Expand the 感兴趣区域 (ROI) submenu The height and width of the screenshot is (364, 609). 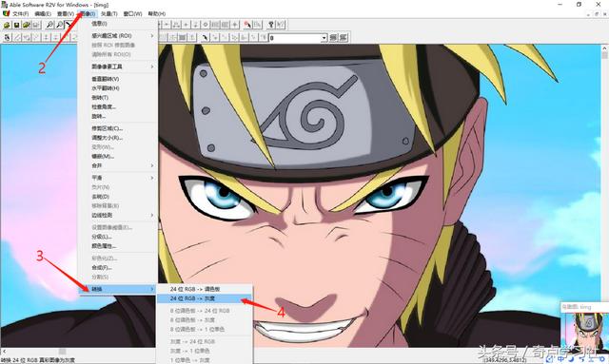118,36
